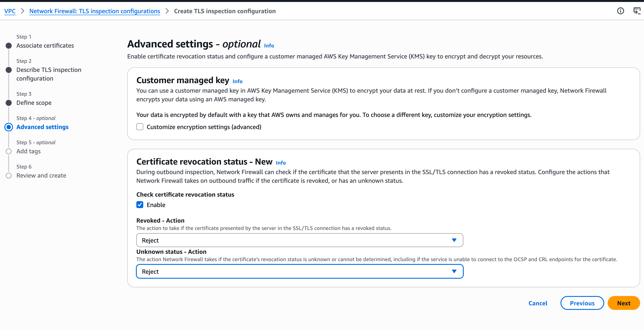
Task: Expand the Revoked - Action dropdown
Action: 299,240
